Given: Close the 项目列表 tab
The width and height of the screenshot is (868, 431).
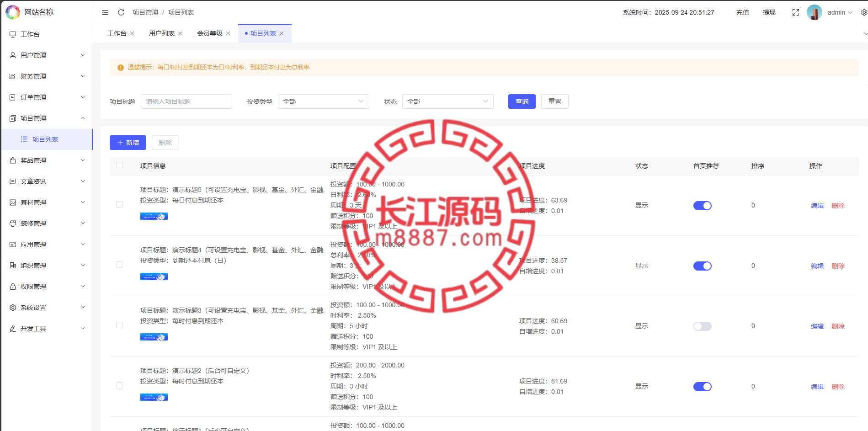Looking at the screenshot, I should [x=282, y=33].
